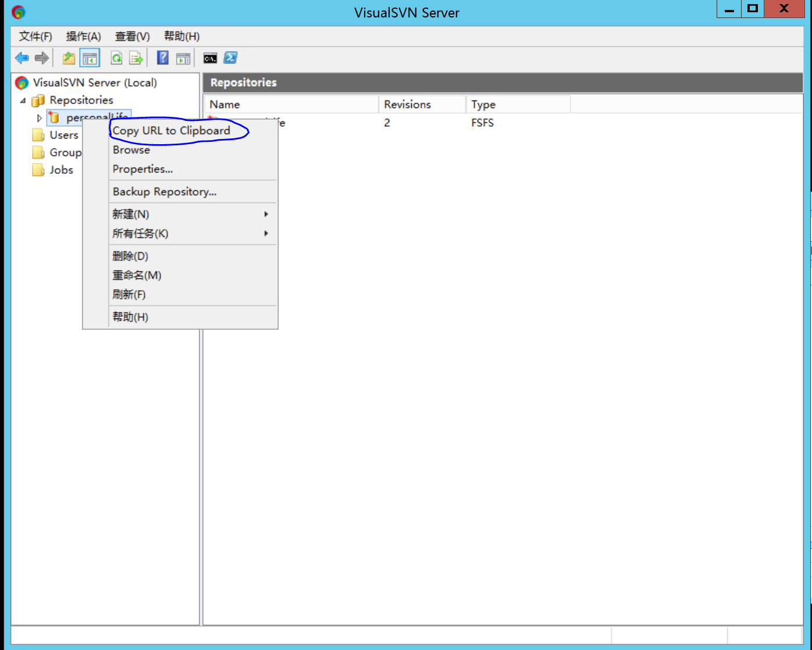Click the revisions value 2

387,123
